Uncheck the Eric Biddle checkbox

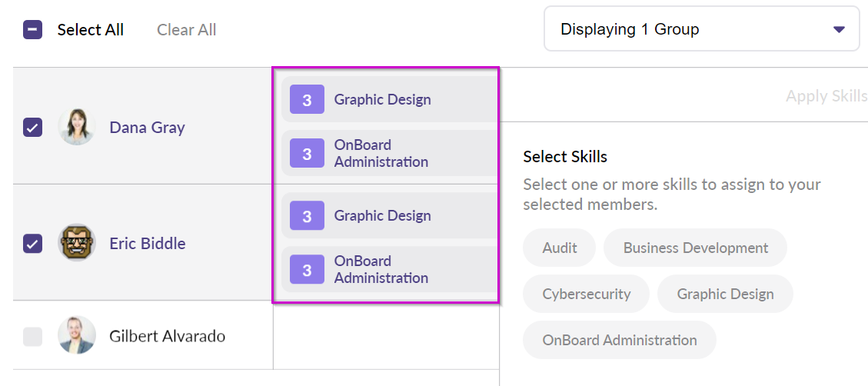click(32, 244)
